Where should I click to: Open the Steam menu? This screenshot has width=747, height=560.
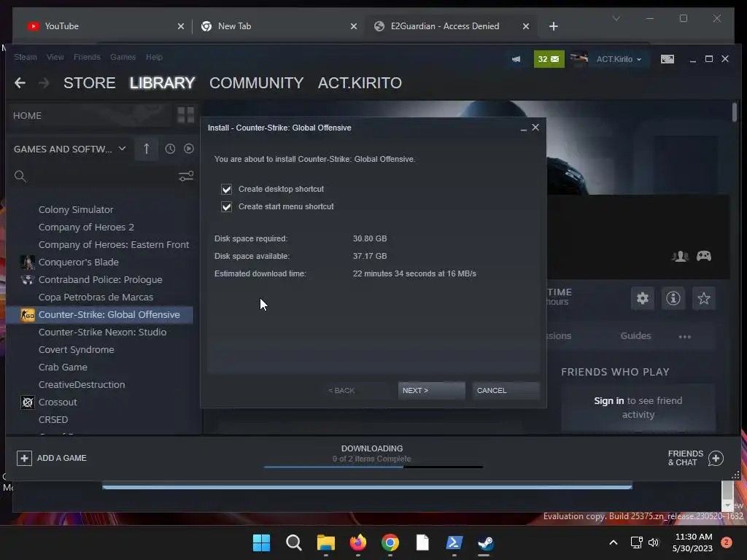26,57
